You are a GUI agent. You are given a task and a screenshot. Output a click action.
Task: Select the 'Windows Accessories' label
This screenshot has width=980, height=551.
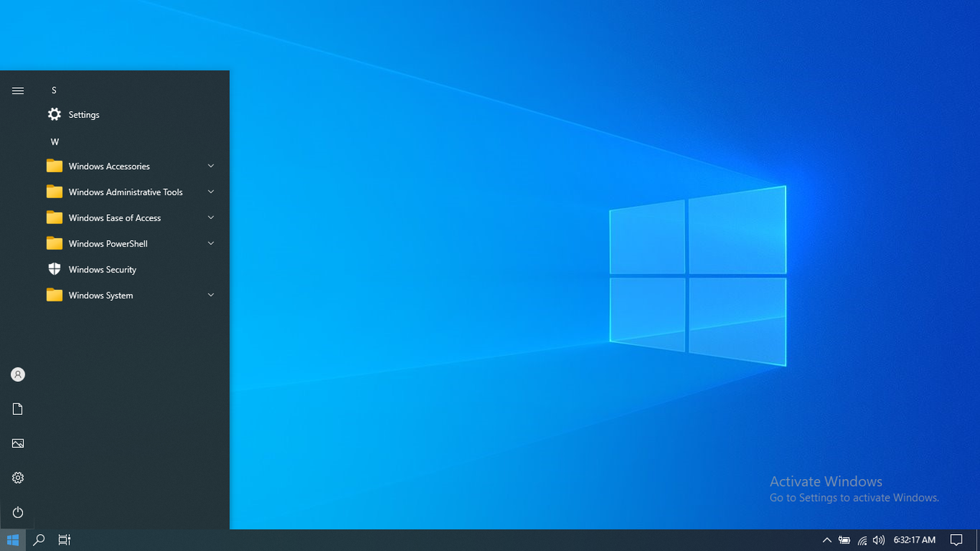[109, 166]
